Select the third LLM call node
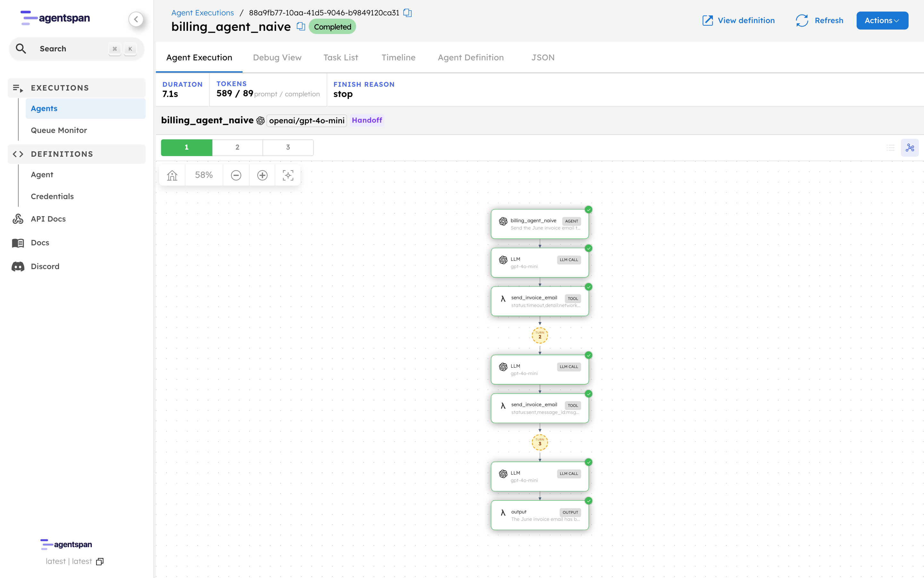Viewport: 924px width, 578px height. click(x=540, y=477)
